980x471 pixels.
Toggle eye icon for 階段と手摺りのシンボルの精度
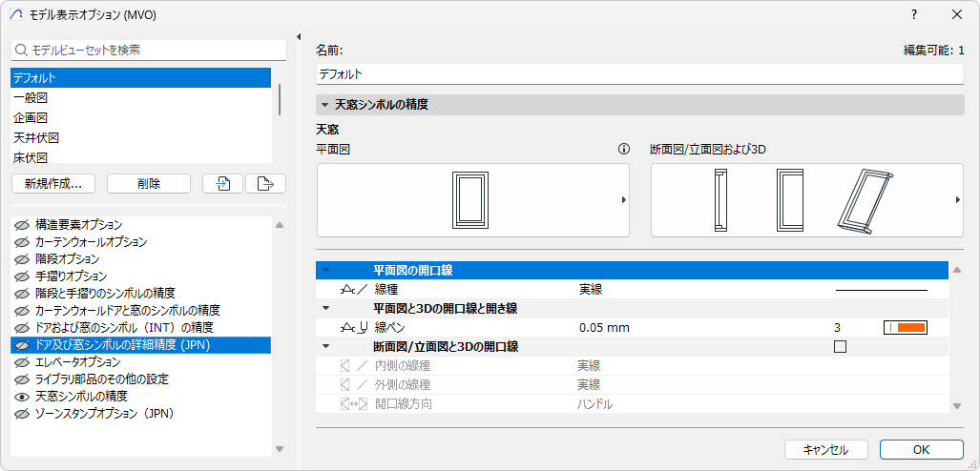pos(23,293)
